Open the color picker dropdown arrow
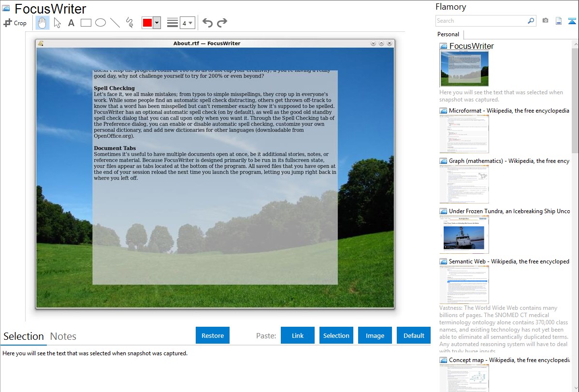This screenshot has height=392, width=579. coord(157,23)
